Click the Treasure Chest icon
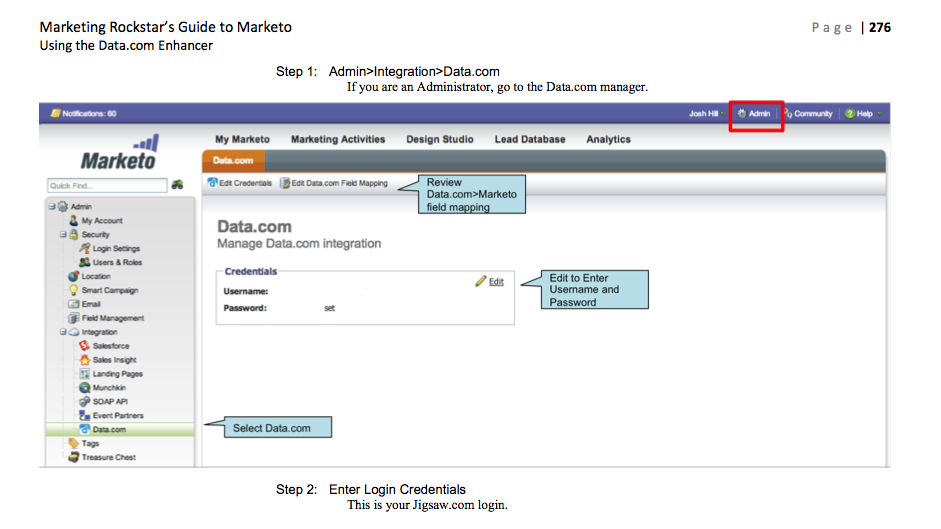The image size is (941, 529). (x=73, y=457)
